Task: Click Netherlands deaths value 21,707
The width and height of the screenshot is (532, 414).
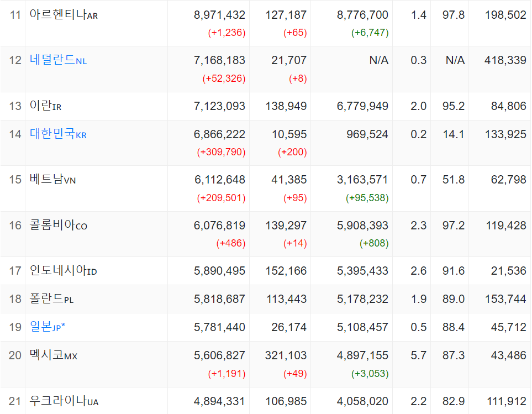Action: tap(289, 60)
